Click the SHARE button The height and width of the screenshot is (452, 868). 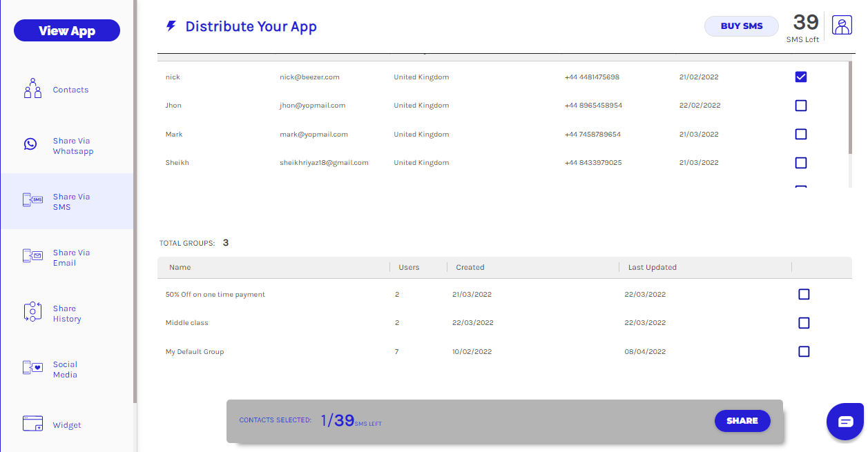click(742, 421)
